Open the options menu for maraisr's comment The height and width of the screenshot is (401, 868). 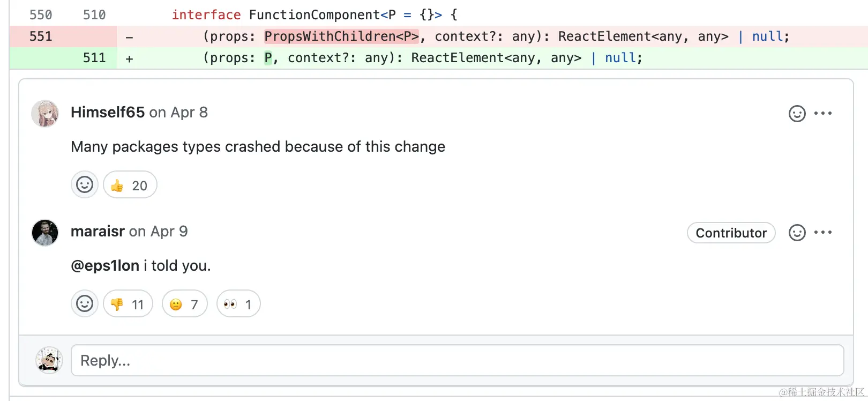pyautogui.click(x=822, y=233)
